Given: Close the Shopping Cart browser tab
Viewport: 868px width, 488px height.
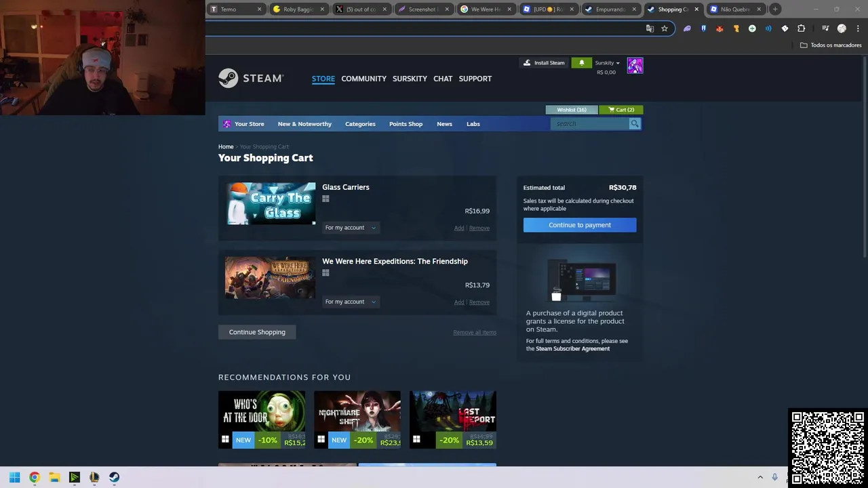Looking at the screenshot, I should (x=696, y=9).
